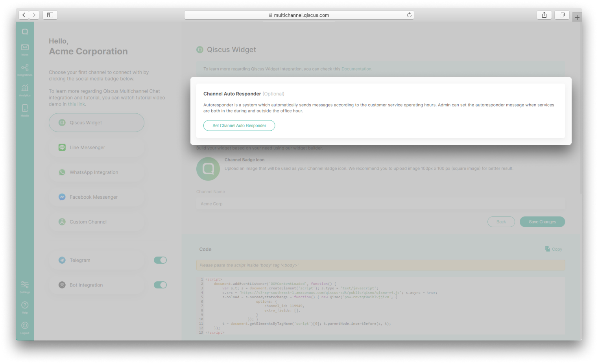Click the 'Acme Corporation' heading
Image resolution: width=598 pixels, height=364 pixels.
pos(88,52)
